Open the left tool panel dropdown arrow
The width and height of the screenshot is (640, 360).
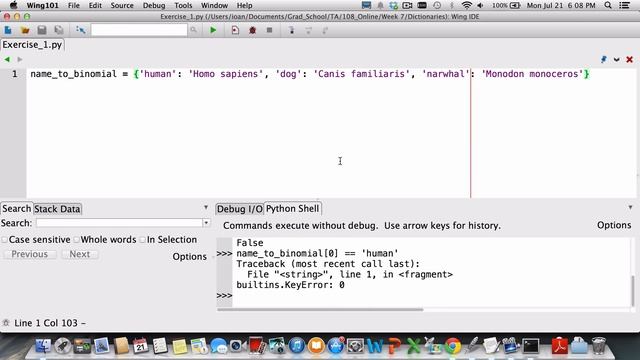tap(206, 207)
